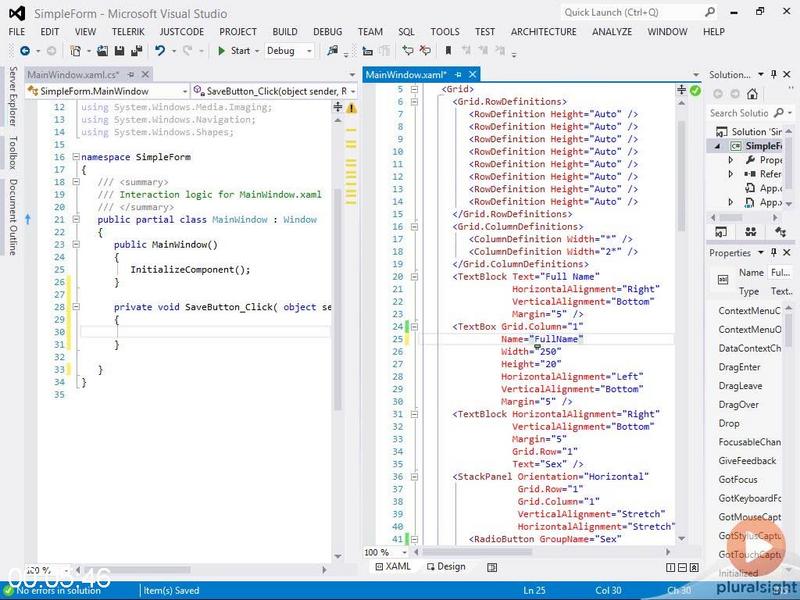Open the DEBUG menu

[328, 32]
